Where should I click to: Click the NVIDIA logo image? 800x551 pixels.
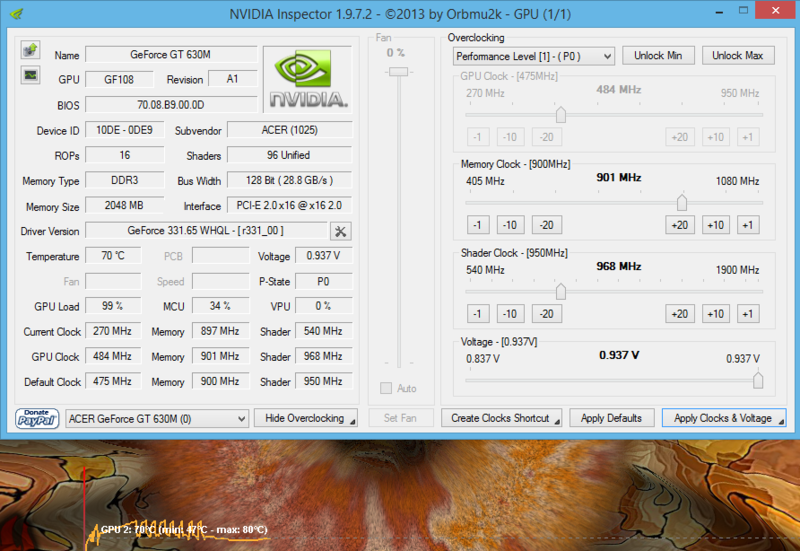point(307,79)
